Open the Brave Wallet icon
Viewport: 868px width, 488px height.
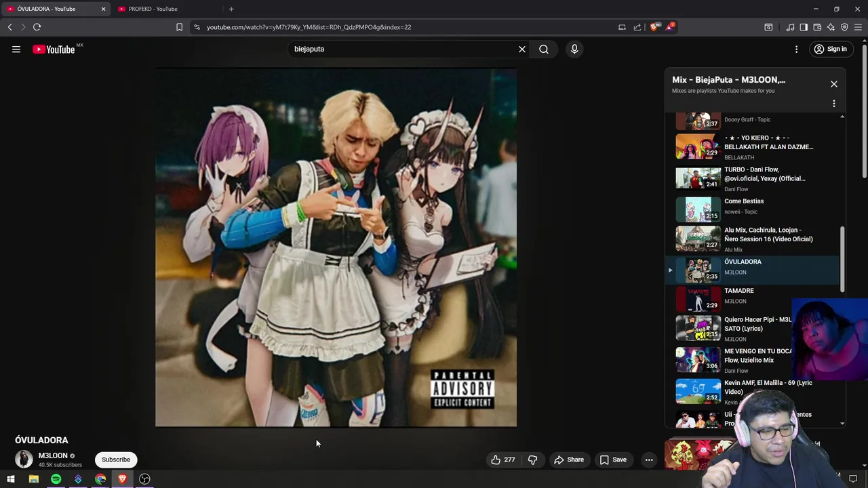tap(817, 27)
